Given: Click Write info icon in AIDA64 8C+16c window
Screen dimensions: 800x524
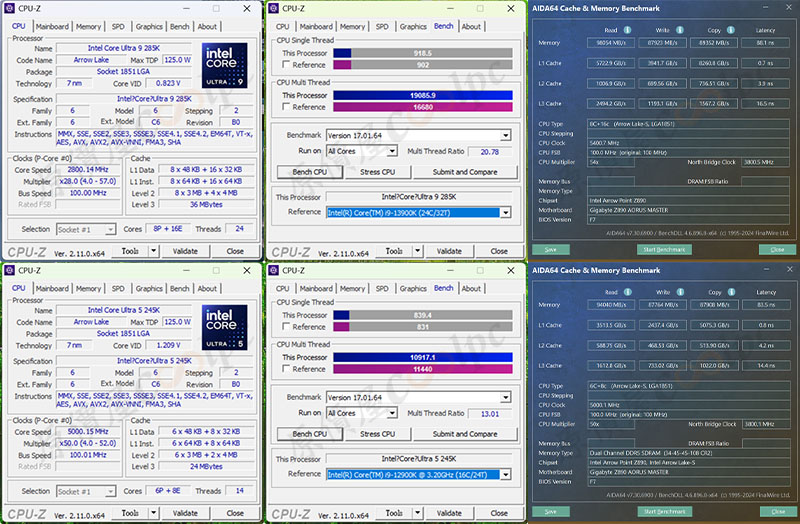Looking at the screenshot, I should tap(680, 30).
